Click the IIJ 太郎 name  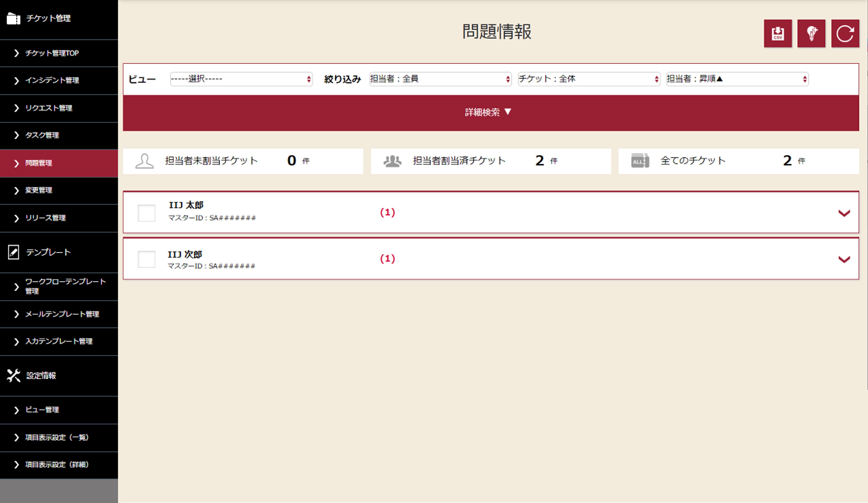[186, 205]
